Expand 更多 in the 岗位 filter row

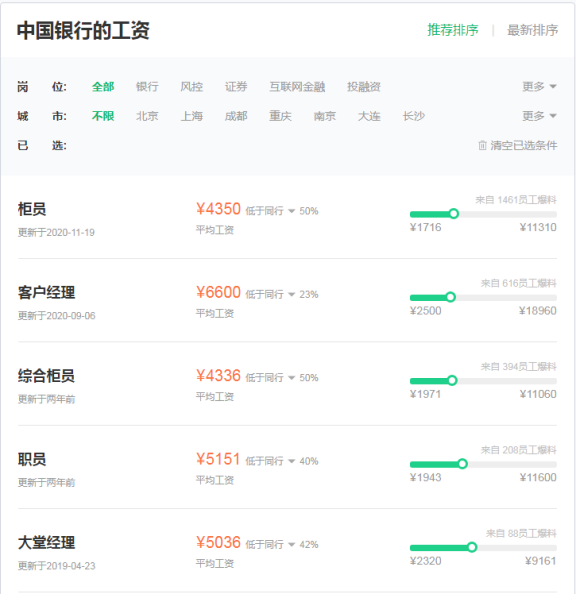(x=539, y=86)
